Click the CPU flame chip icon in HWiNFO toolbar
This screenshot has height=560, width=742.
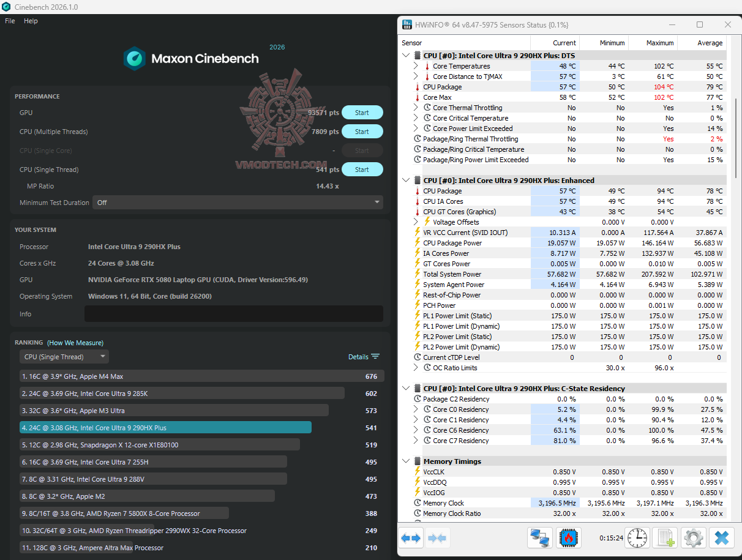click(568, 539)
